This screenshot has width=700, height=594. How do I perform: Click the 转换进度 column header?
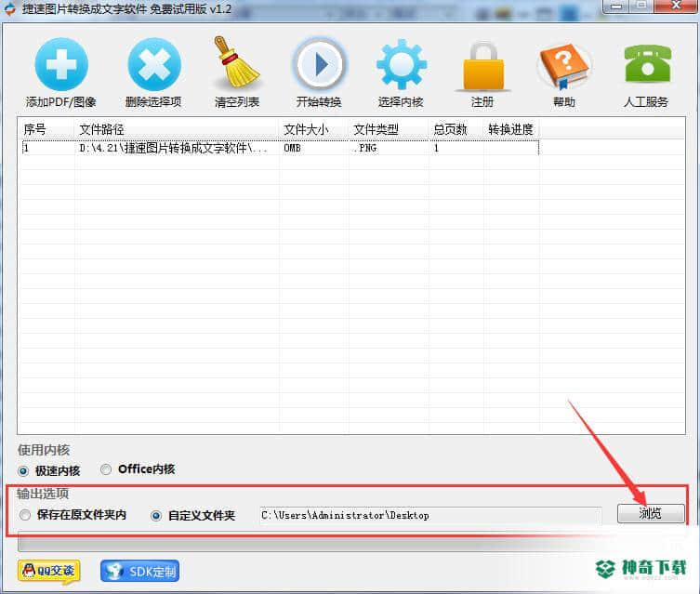[x=511, y=129]
